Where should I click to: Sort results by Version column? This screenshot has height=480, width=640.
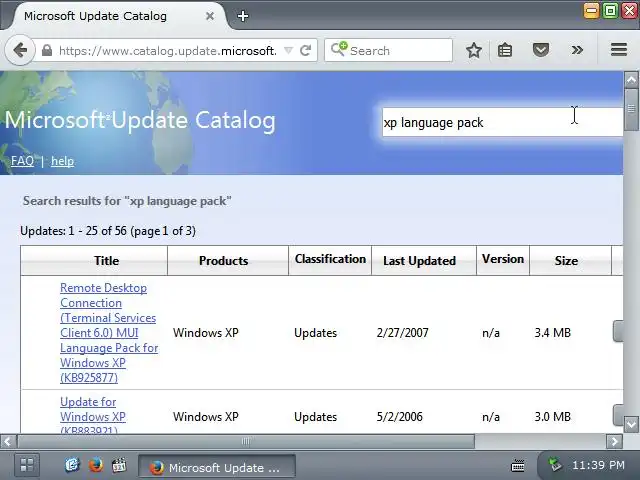coord(503,259)
